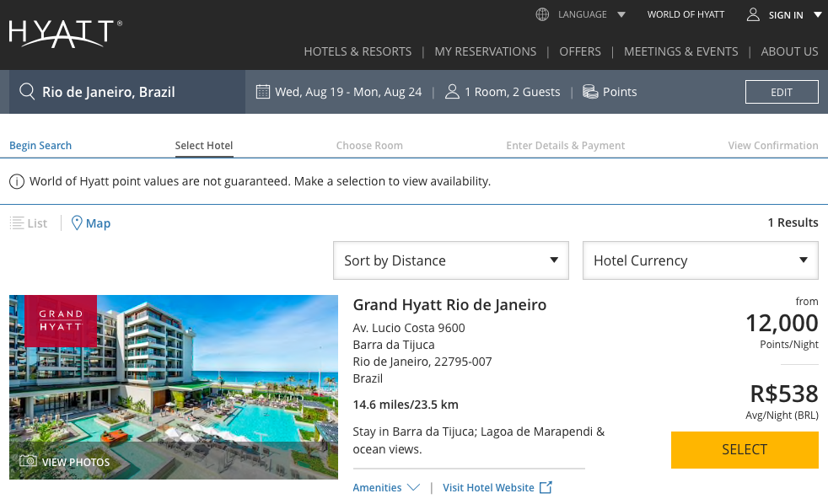Expand the Amenities section
This screenshot has height=504, width=828.
tap(377, 487)
